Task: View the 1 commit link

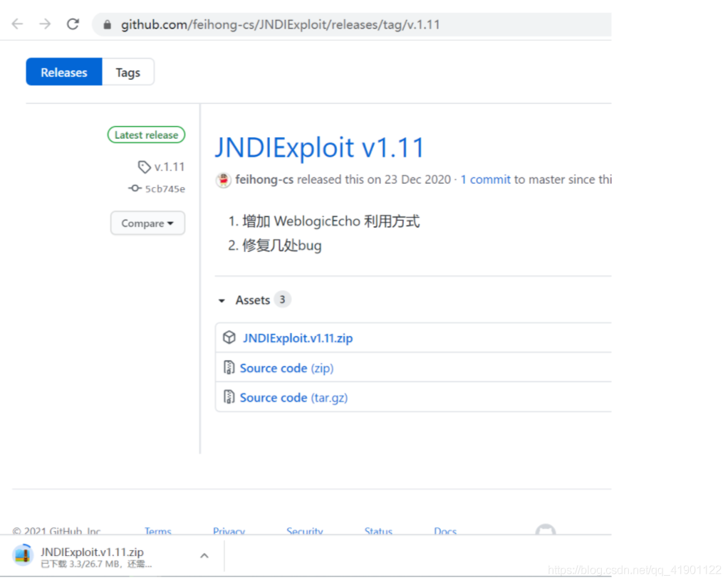Action: [485, 179]
